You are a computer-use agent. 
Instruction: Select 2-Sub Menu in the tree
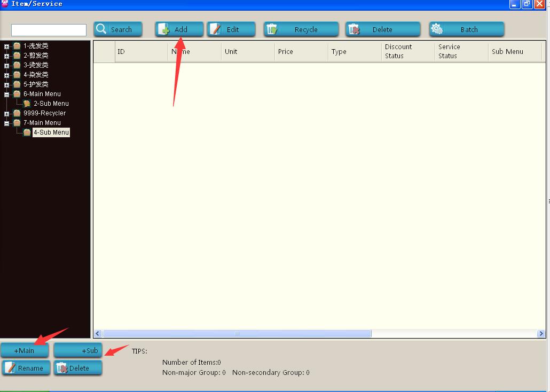pos(51,104)
